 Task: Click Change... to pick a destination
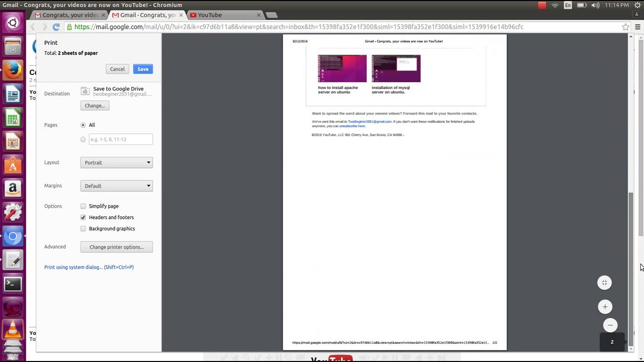coord(95,106)
